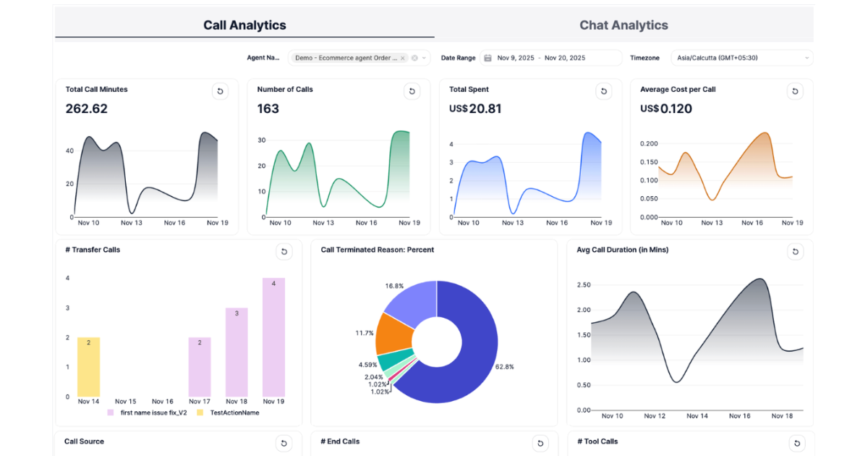Screen dimensions: 868x456
Task: Clear all selected agents in Agent Name filter
Action: click(x=414, y=58)
